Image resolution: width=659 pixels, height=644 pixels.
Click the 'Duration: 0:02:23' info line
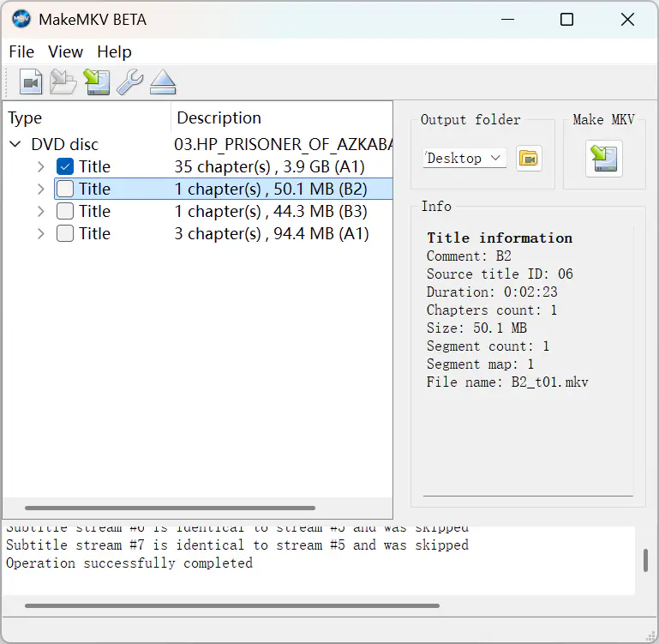point(492,292)
